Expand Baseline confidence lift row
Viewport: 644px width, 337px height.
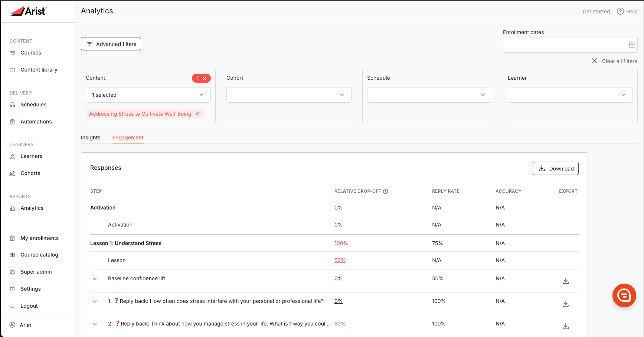(95, 279)
